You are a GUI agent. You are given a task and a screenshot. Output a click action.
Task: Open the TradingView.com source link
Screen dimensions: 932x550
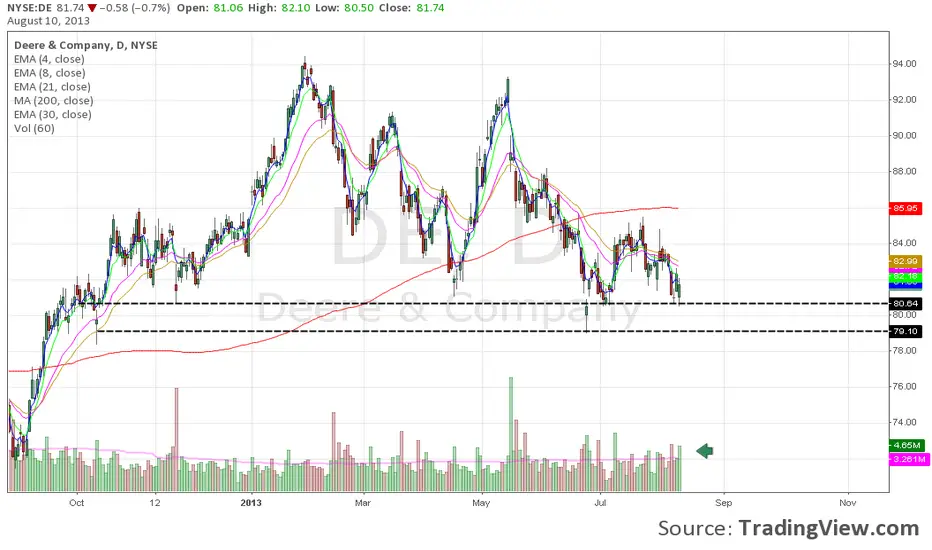pos(829,528)
